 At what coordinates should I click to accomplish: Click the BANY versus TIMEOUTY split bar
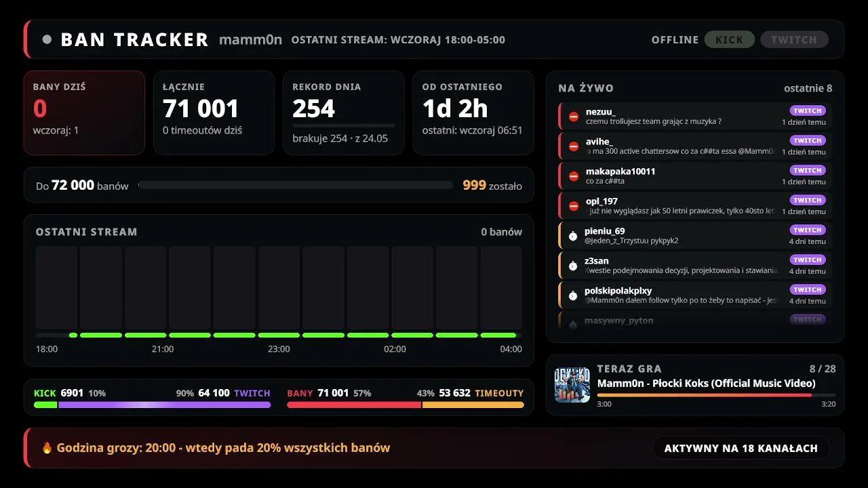[406, 405]
